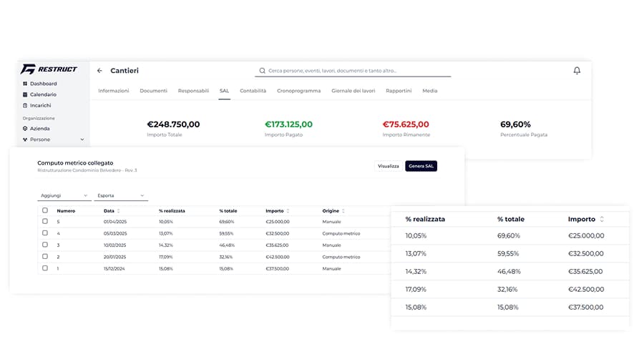This screenshot has height=362, width=644.
Task: Open the Aggiungi dropdown
Action: (64, 196)
